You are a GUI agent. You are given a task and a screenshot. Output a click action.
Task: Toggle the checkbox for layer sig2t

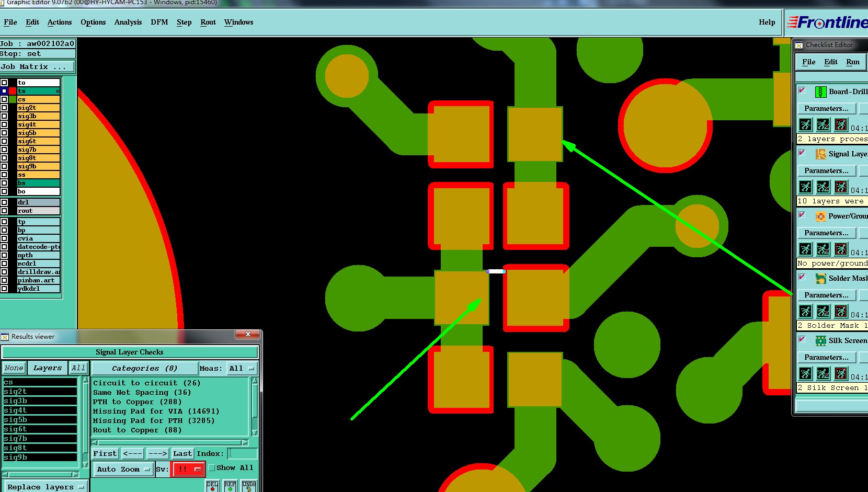[4, 108]
